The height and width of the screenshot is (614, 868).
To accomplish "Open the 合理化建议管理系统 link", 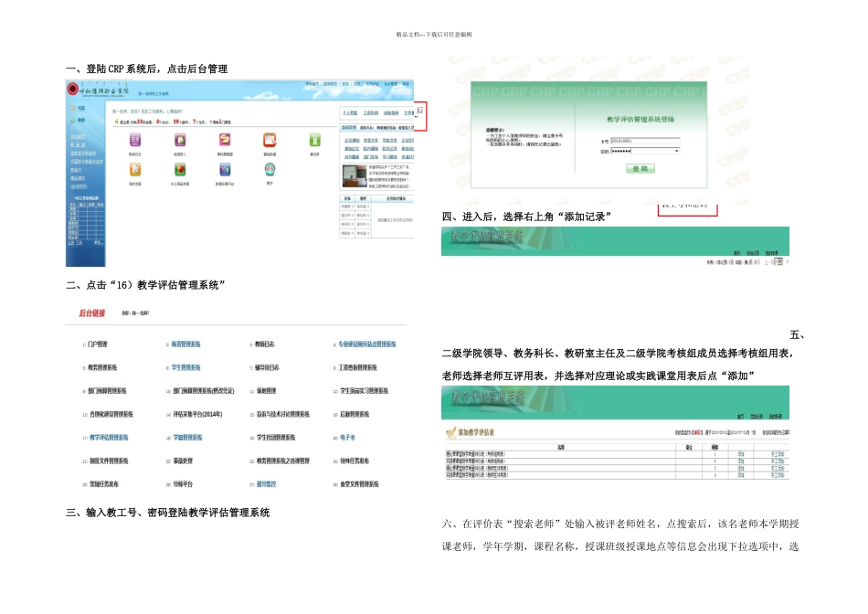I will [111, 414].
